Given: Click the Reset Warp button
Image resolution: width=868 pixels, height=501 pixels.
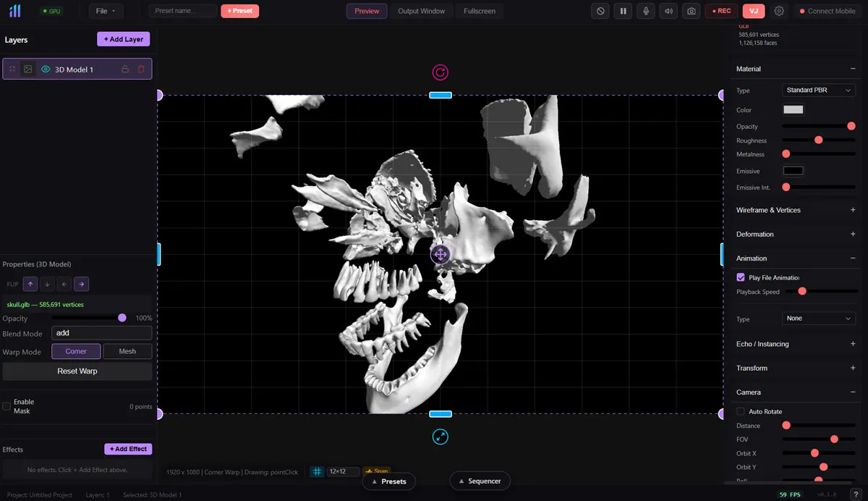Looking at the screenshot, I should (x=77, y=371).
